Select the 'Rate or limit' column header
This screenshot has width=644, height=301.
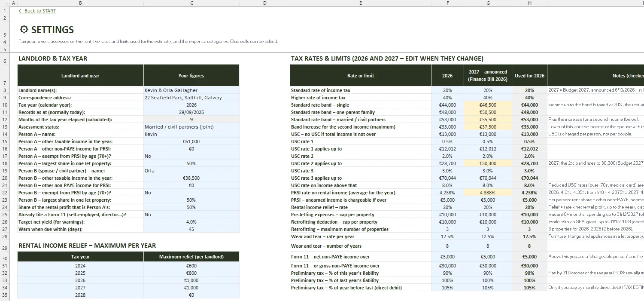pyautogui.click(x=361, y=76)
